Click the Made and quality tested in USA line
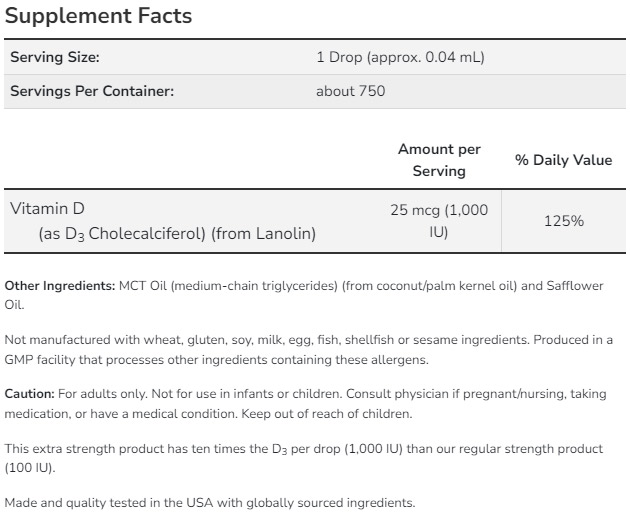630x514 pixels. click(x=210, y=503)
